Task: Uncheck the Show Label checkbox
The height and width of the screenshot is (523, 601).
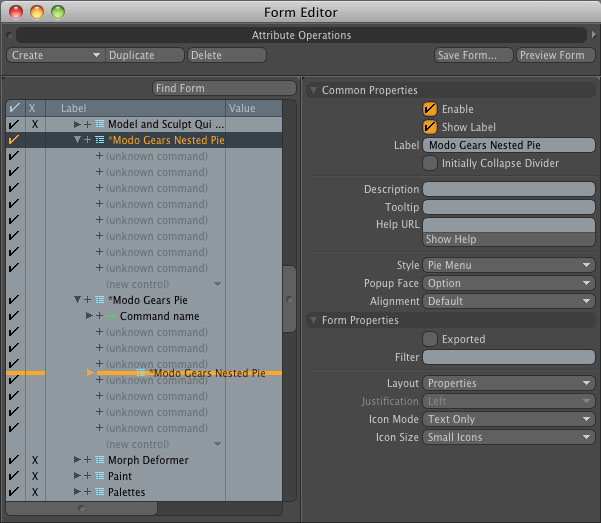Action: click(x=430, y=127)
